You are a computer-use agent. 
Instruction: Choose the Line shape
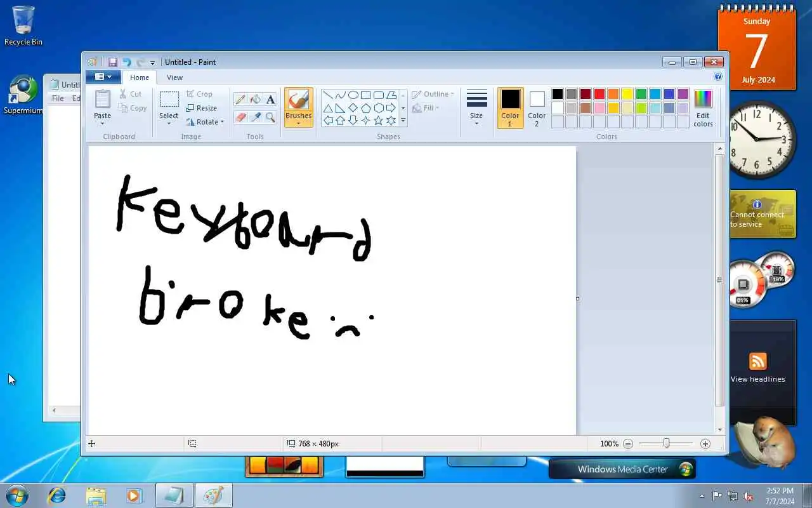click(328, 95)
